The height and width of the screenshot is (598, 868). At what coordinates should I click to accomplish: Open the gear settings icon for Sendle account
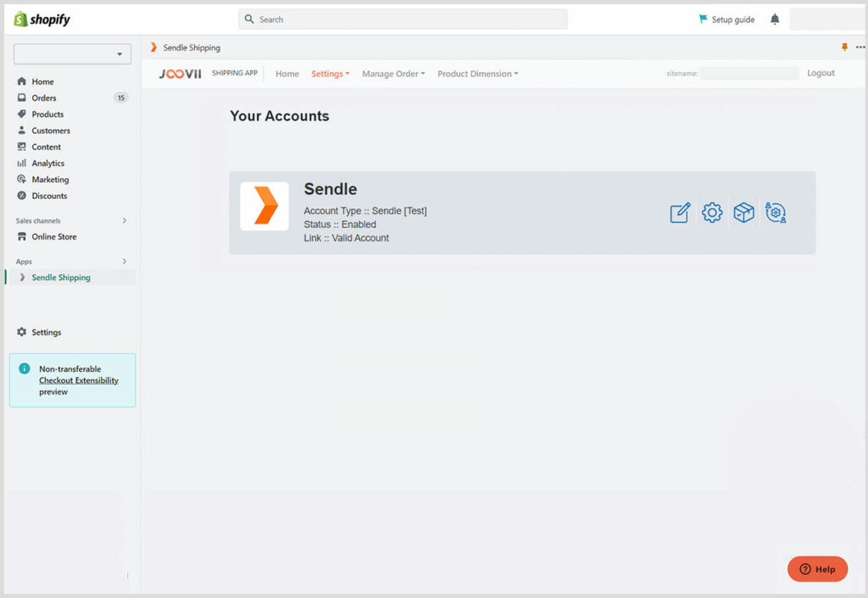[x=712, y=213]
